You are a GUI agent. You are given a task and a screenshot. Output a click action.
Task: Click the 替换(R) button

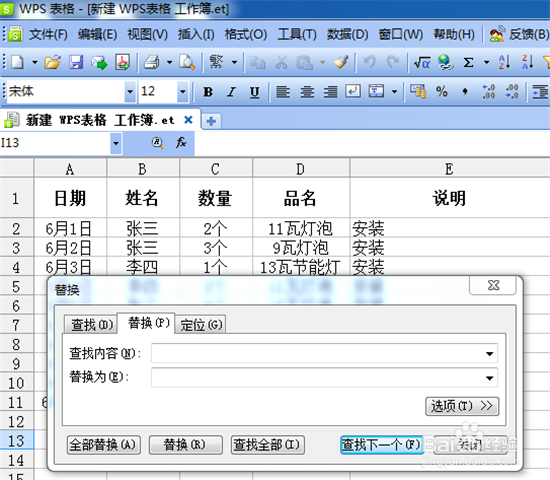point(185,445)
